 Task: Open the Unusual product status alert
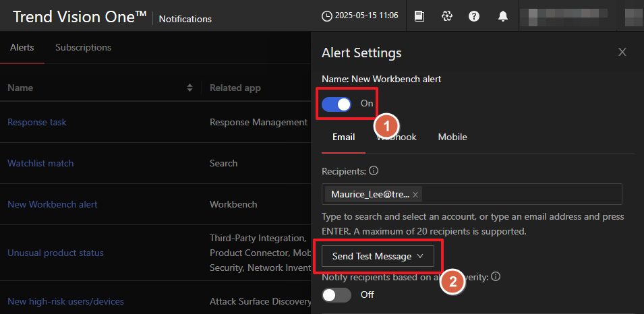[x=55, y=253]
